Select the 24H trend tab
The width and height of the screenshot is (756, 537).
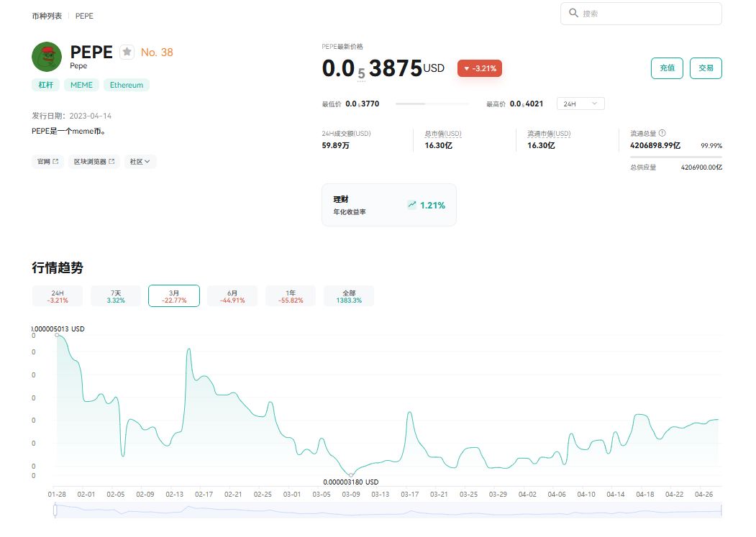(58, 296)
